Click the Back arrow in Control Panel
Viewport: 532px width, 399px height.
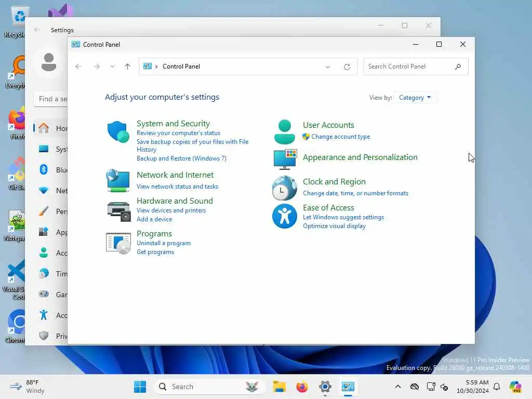tap(78, 66)
